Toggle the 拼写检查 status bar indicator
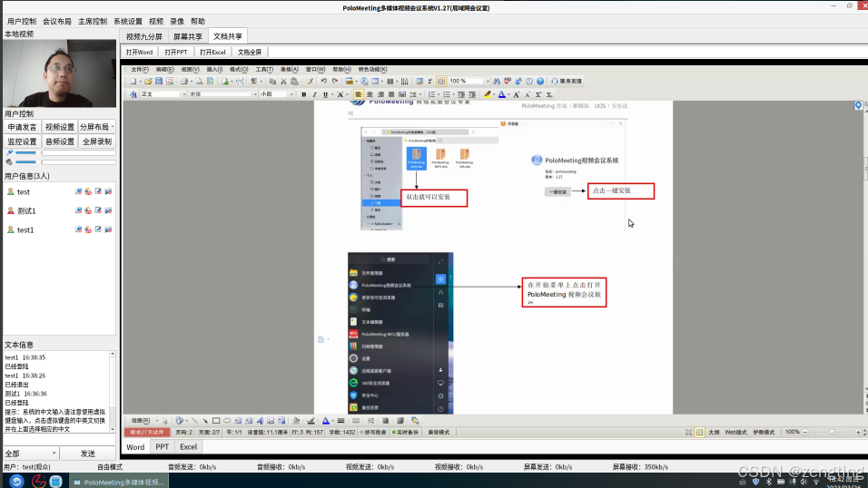868x488 pixels. pos(373,432)
